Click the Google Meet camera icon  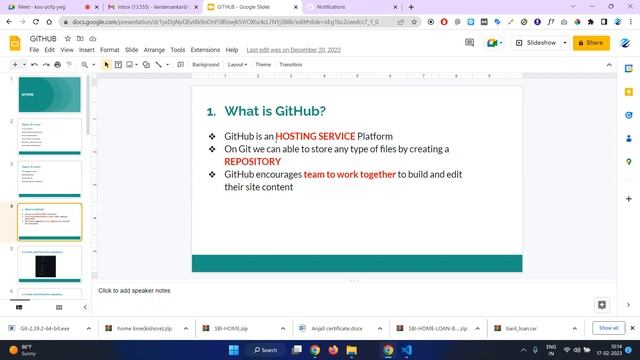(492, 42)
